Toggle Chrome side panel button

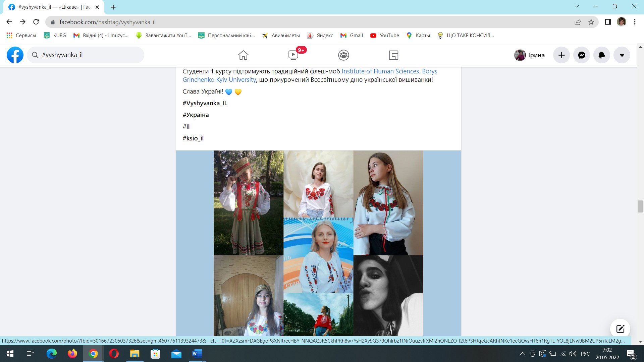click(x=608, y=22)
